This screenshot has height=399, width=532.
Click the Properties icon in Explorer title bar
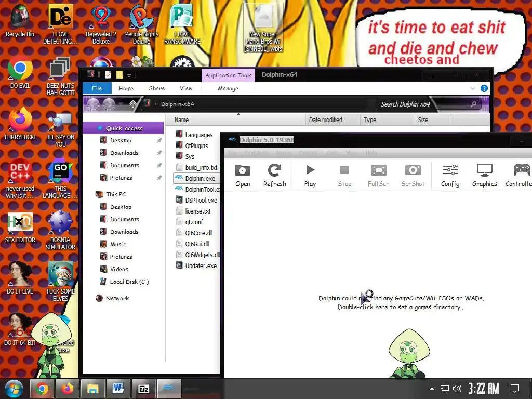coord(108,75)
